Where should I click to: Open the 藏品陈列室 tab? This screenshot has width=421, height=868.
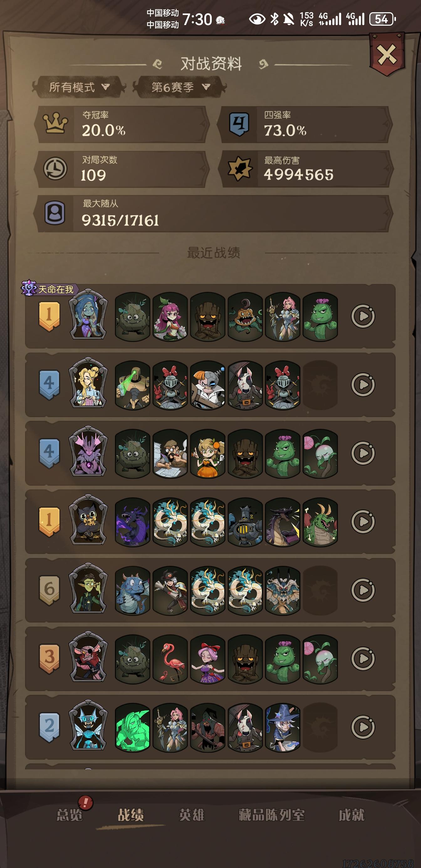point(272,815)
